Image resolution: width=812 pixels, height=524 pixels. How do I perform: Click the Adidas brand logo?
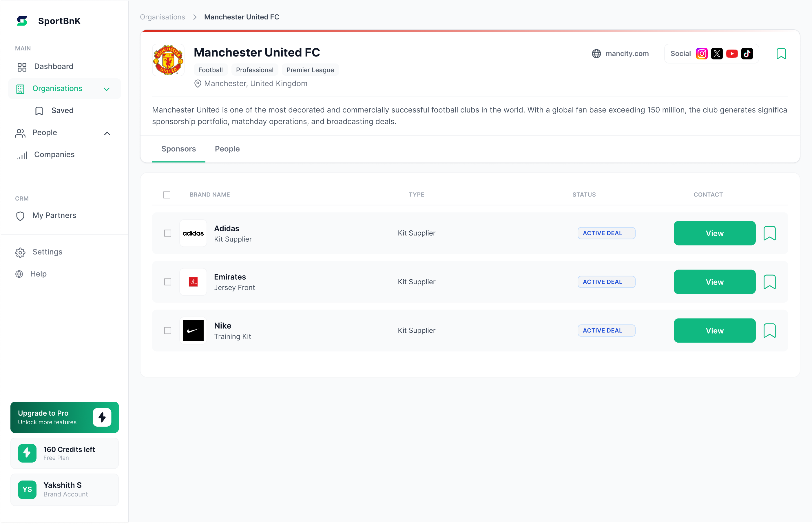(x=193, y=233)
